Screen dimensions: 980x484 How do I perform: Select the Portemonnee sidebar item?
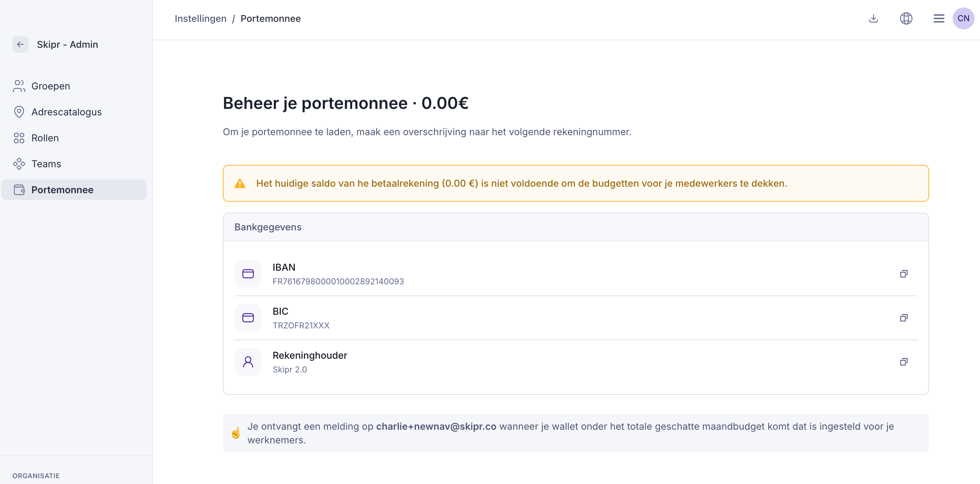click(62, 189)
